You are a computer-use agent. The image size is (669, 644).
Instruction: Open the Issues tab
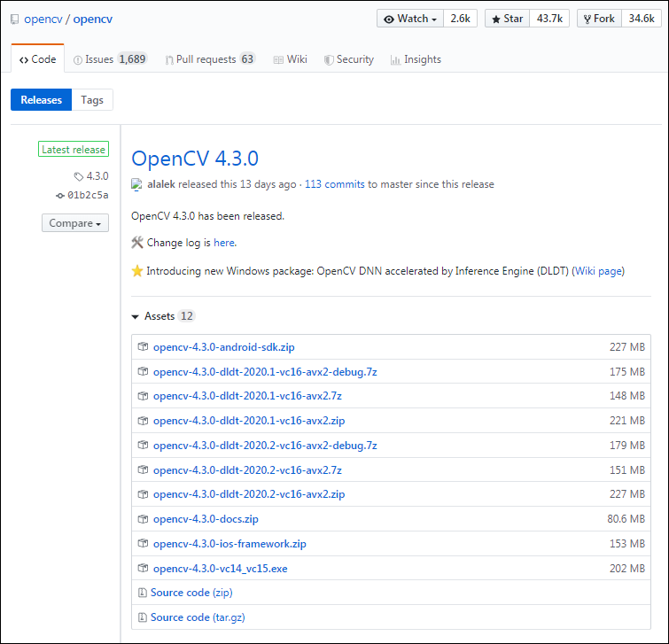click(x=110, y=59)
